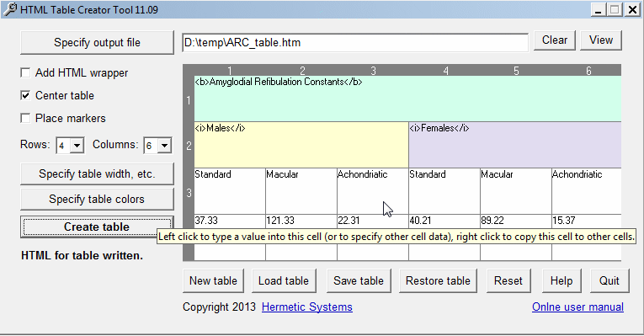Screen dimensions: 644x336
Task: Clear the output file path
Action: point(555,40)
